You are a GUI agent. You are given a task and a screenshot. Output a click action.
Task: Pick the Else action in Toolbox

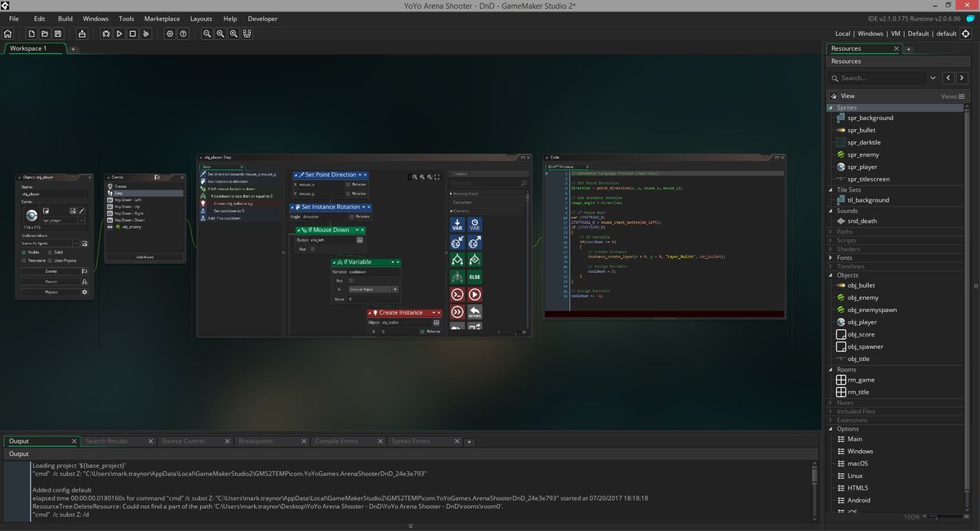point(474,278)
